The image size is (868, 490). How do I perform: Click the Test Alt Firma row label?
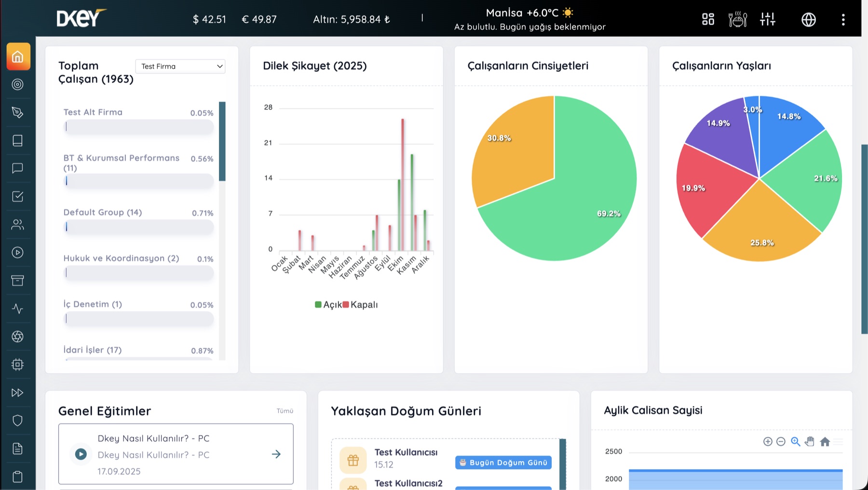[x=93, y=112]
